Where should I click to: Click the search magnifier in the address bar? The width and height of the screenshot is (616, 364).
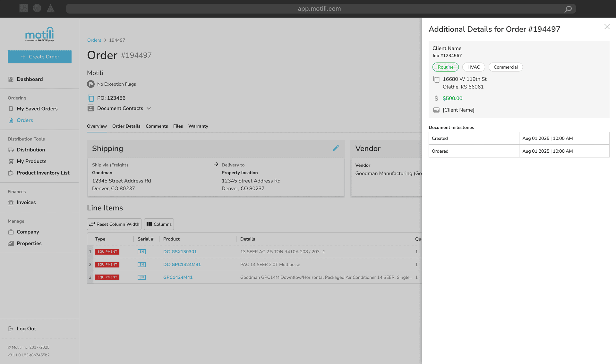(568, 9)
